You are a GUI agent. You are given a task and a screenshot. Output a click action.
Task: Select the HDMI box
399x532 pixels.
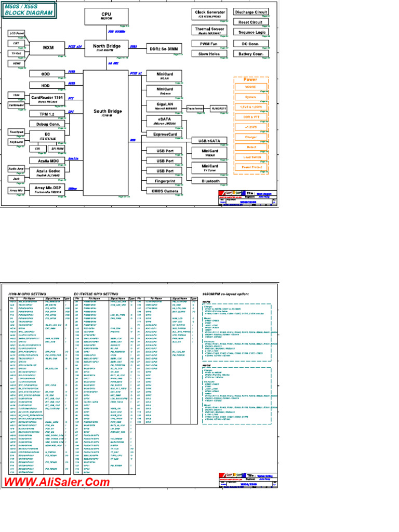tap(16, 63)
